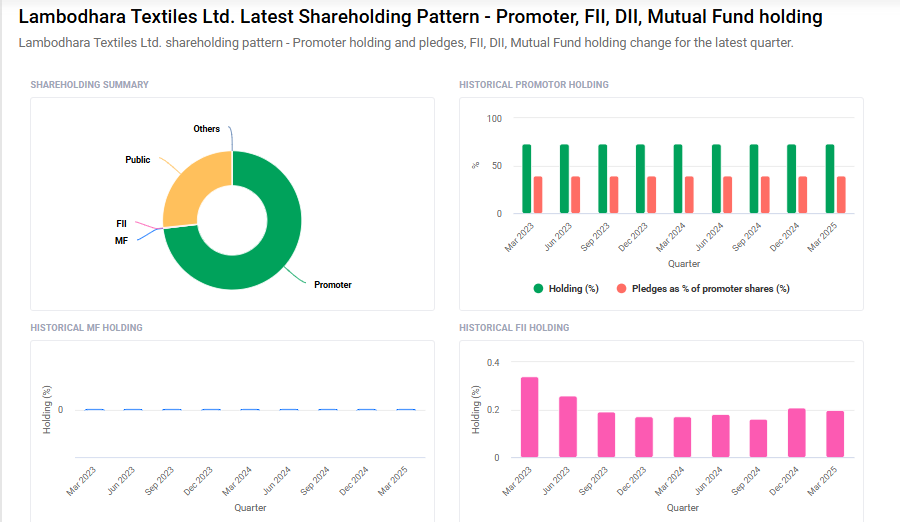The width and height of the screenshot is (900, 522).
Task: Click the Sep 2023 red promoter pledge bar
Action: pyautogui.click(x=614, y=195)
